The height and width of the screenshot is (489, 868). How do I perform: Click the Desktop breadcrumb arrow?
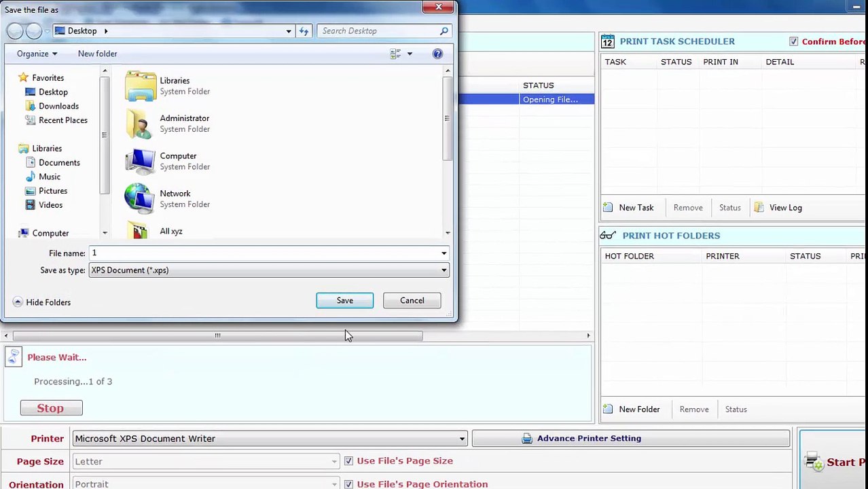(105, 31)
